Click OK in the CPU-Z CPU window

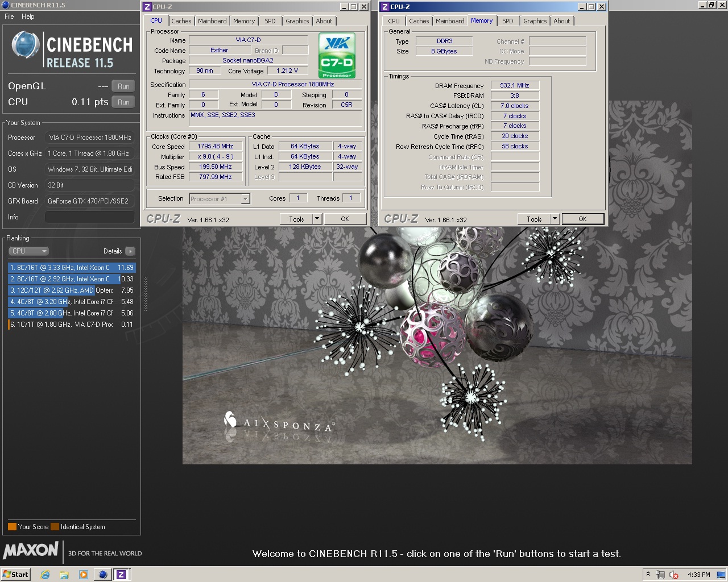click(x=345, y=219)
